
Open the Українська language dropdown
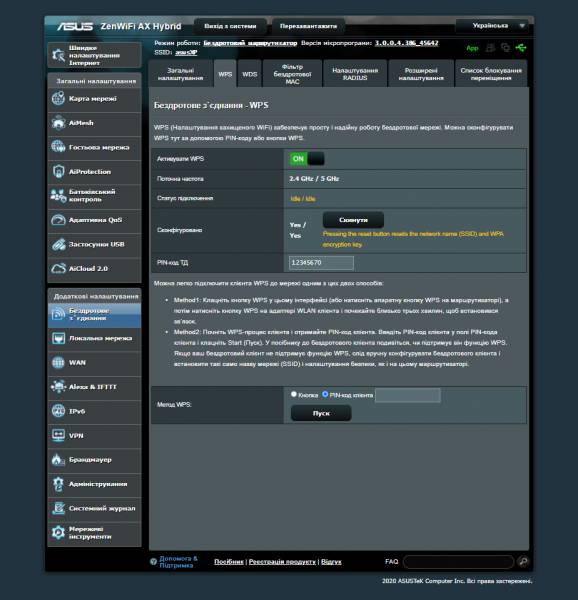pyautogui.click(x=493, y=26)
